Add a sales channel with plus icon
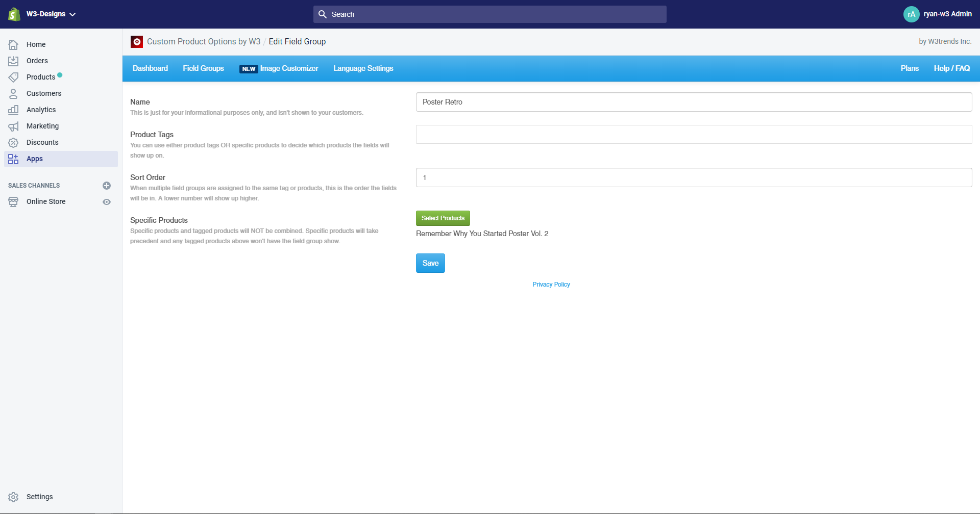Viewport: 980px width, 514px height. [x=107, y=186]
